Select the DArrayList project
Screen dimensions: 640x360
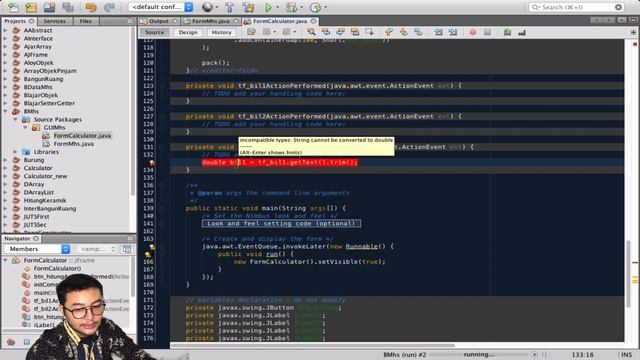[x=39, y=192]
